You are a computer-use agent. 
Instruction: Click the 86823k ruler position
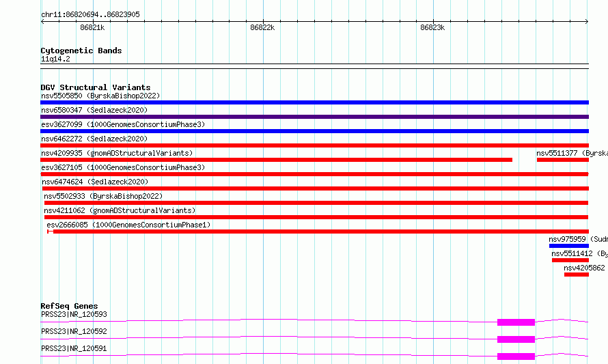click(432, 27)
